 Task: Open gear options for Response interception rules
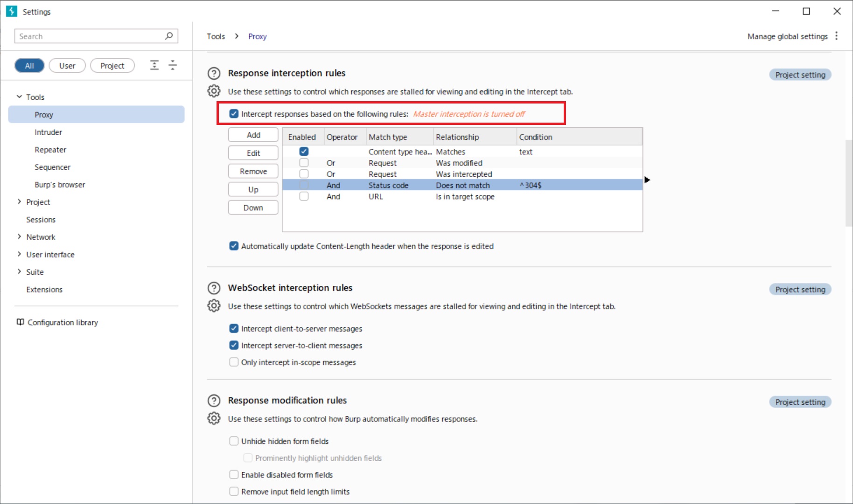pos(214,91)
